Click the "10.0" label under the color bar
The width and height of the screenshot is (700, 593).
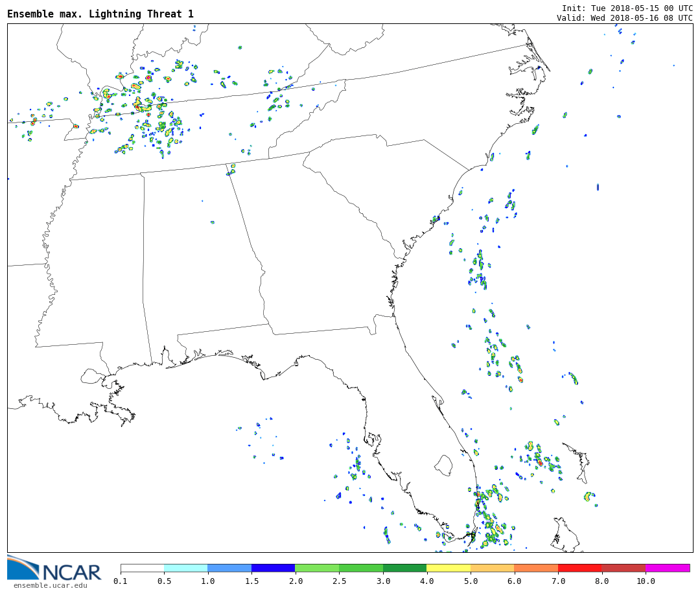point(645,581)
